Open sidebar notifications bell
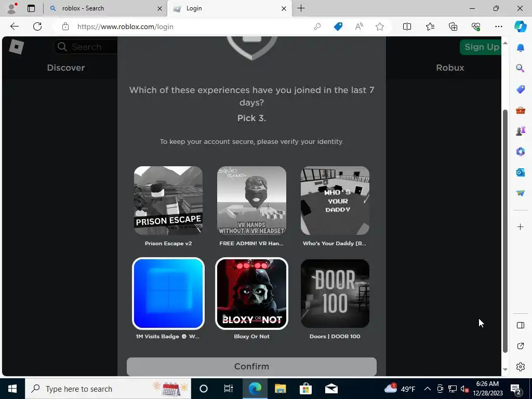 [x=520, y=48]
